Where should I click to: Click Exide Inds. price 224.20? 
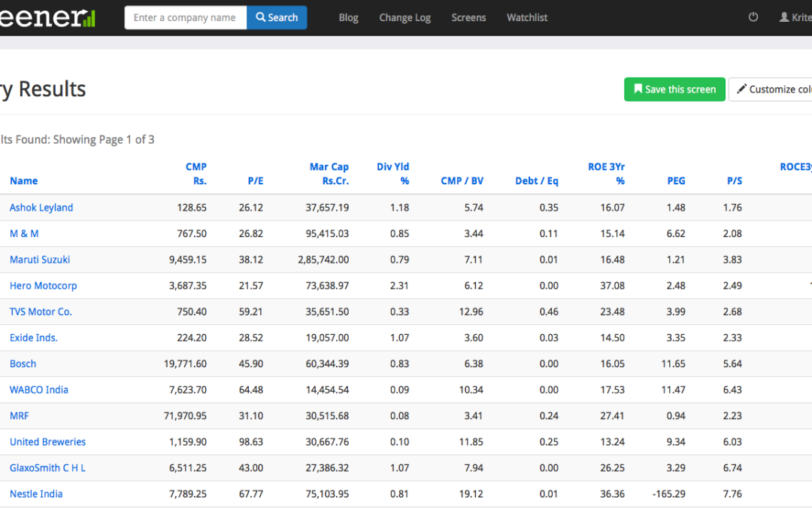tap(192, 337)
